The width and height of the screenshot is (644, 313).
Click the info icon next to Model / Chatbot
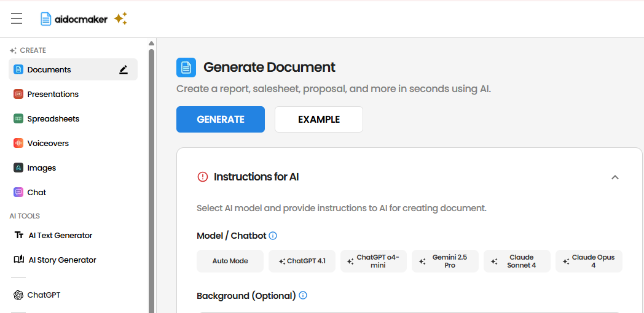(273, 236)
